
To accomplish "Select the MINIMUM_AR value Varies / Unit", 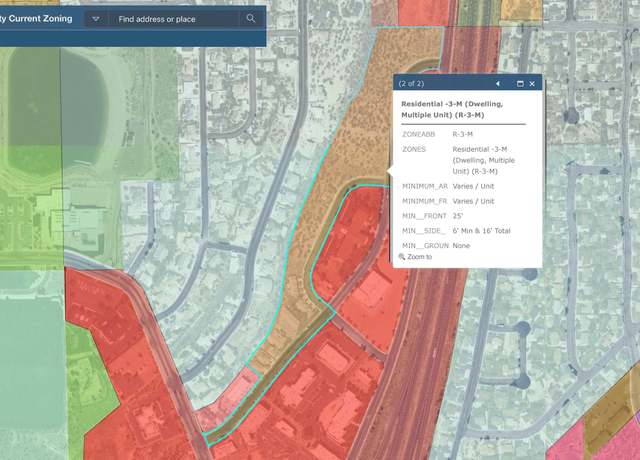I will tap(473, 186).
